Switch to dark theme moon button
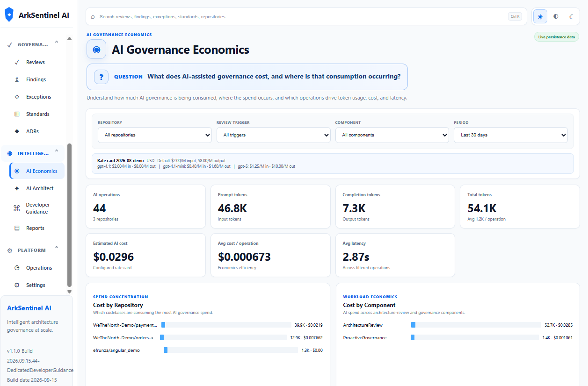This screenshot has height=386, width=588. pos(571,16)
